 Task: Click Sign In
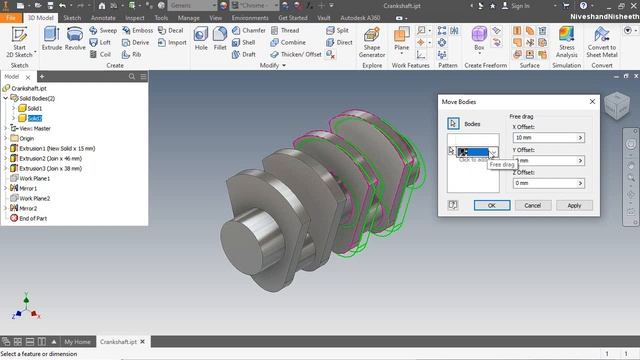[516, 6]
